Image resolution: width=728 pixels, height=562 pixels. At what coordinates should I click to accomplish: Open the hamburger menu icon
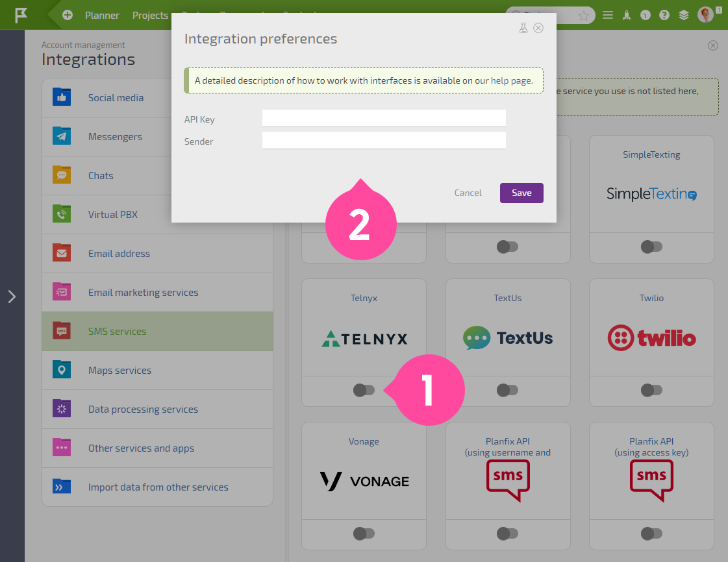tap(608, 16)
